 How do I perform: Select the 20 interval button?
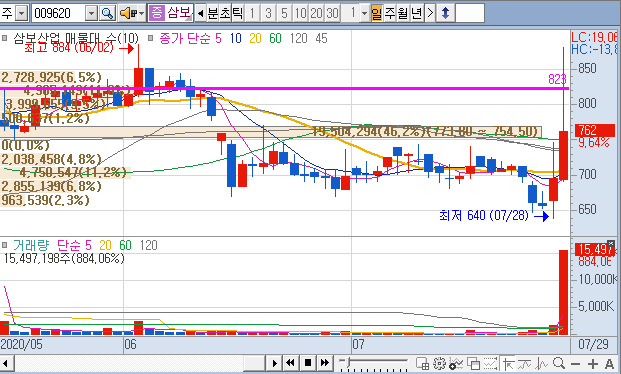pyautogui.click(x=316, y=13)
